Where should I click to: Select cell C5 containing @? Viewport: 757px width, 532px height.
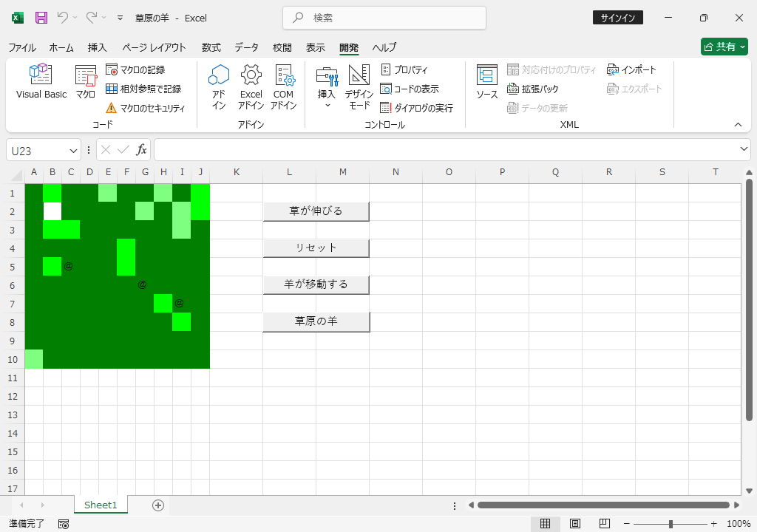pyautogui.click(x=70, y=267)
